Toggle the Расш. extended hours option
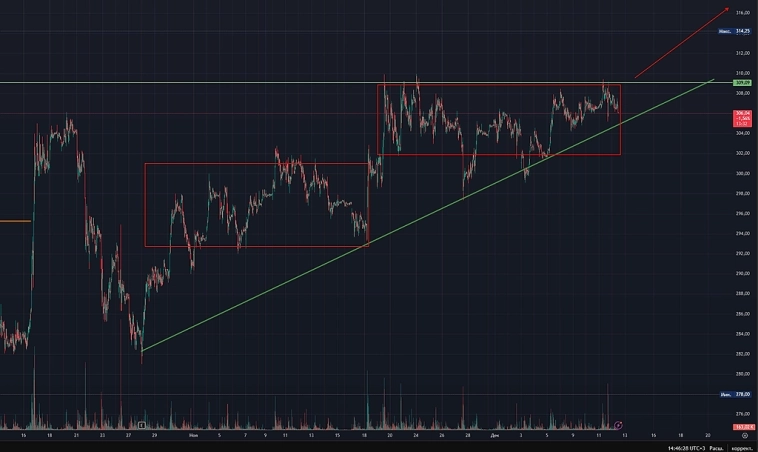 [716, 448]
